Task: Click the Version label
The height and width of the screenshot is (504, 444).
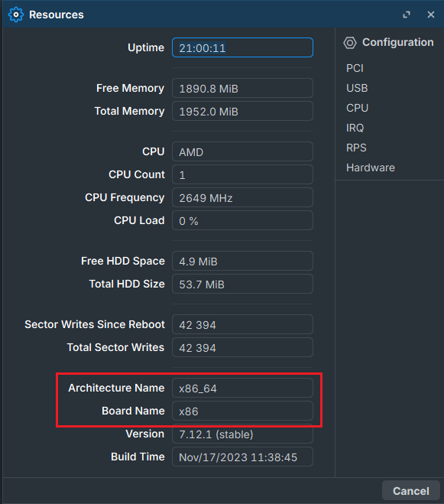Action: coord(145,434)
